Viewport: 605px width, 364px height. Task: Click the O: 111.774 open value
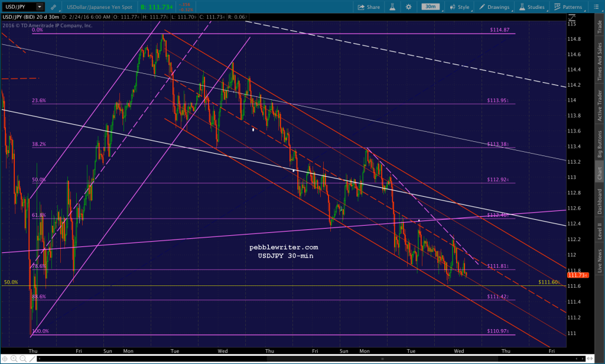point(126,17)
